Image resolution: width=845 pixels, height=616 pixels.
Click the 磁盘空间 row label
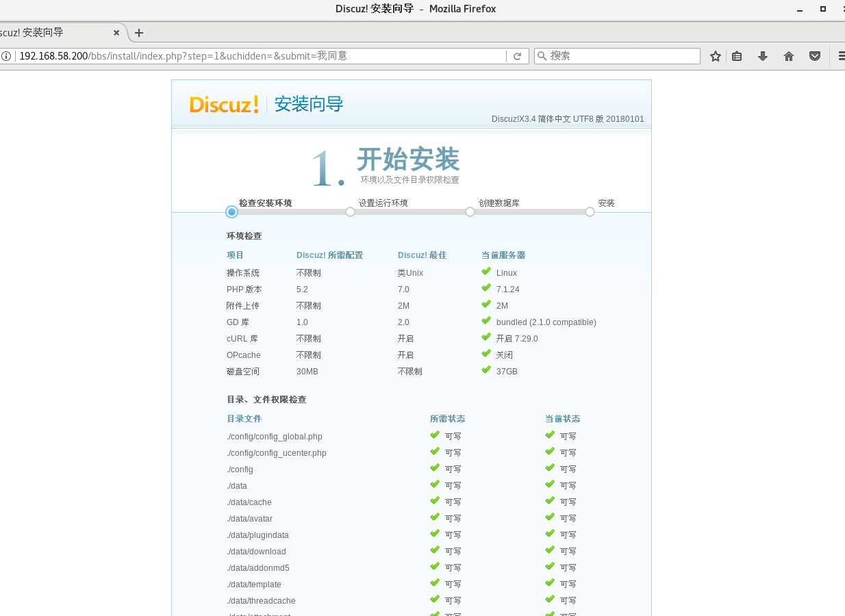pos(243,372)
